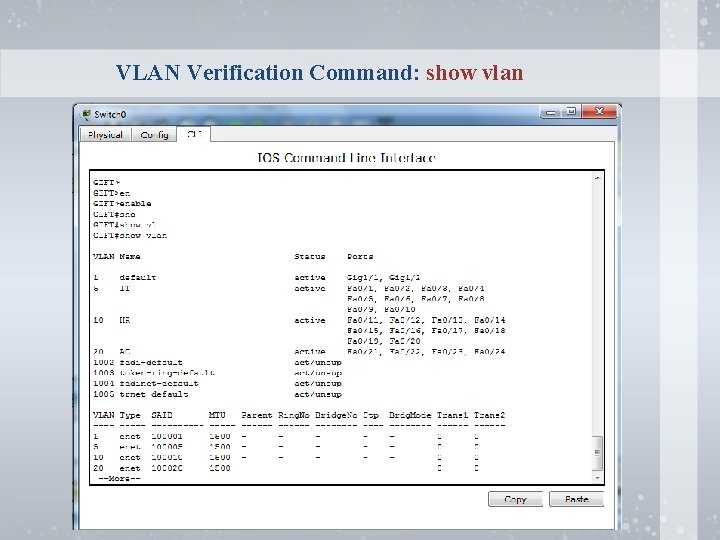Click the 'Gig1/1, Gig1/2' ports text
Image resolution: width=720 pixels, height=540 pixels.
pyautogui.click(x=383, y=277)
